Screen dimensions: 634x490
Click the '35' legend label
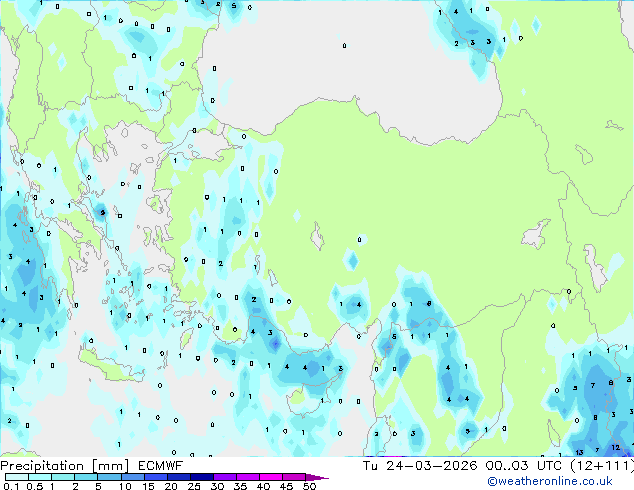click(x=240, y=486)
